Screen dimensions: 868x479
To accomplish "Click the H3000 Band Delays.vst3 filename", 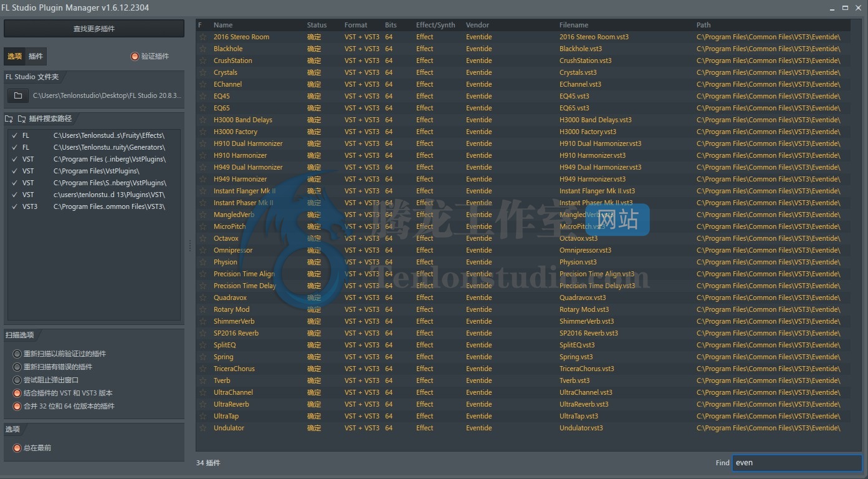I will pos(595,120).
